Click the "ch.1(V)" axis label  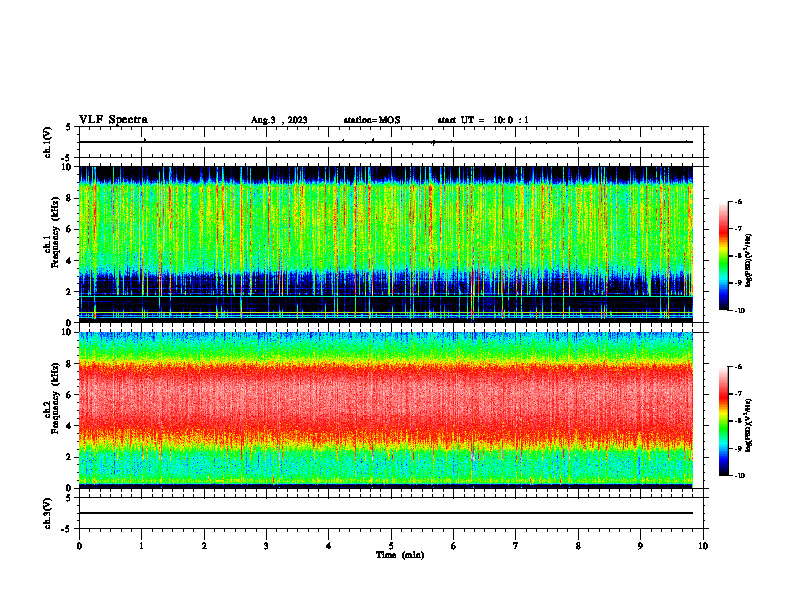(x=48, y=142)
